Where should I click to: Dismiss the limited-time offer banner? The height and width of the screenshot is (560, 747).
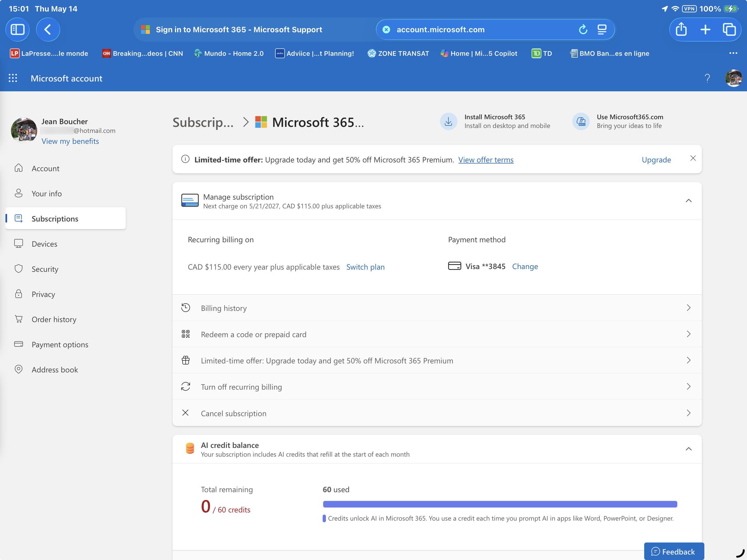coord(693,158)
